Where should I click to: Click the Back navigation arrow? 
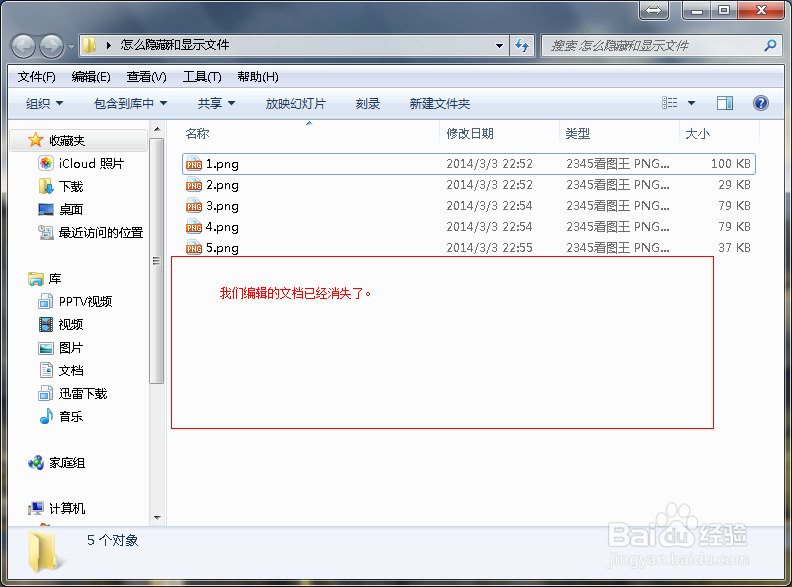click(x=23, y=46)
